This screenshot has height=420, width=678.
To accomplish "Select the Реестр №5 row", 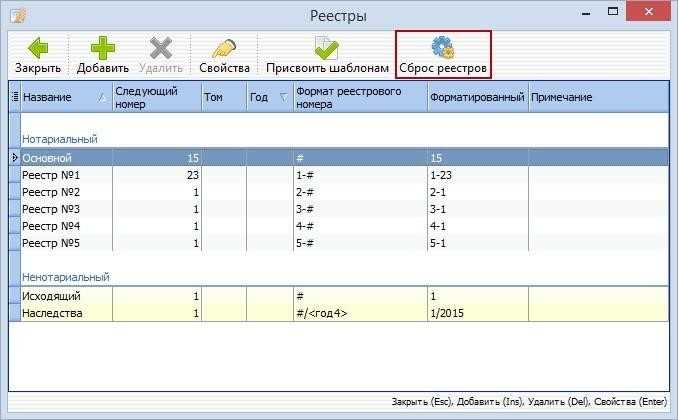I will point(345,243).
